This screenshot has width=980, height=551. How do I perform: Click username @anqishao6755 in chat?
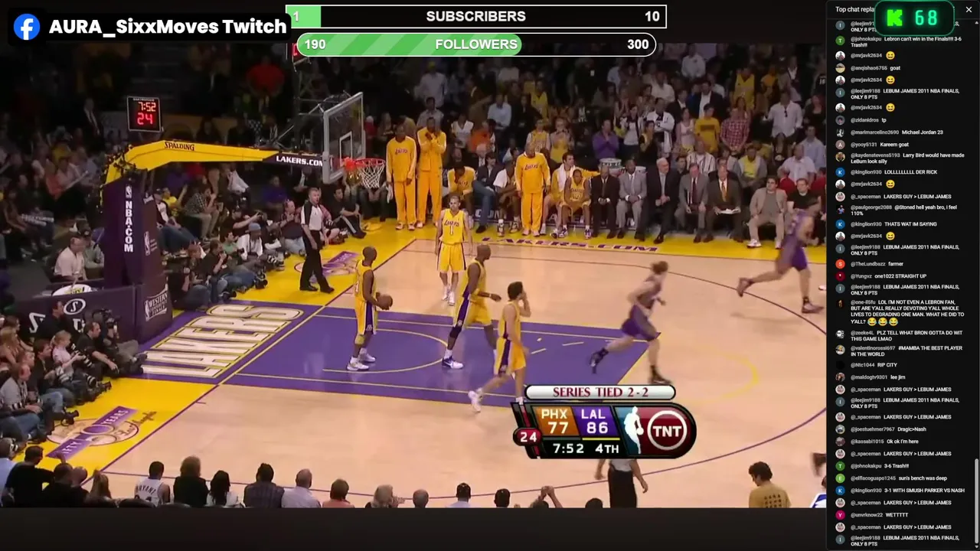click(869, 68)
